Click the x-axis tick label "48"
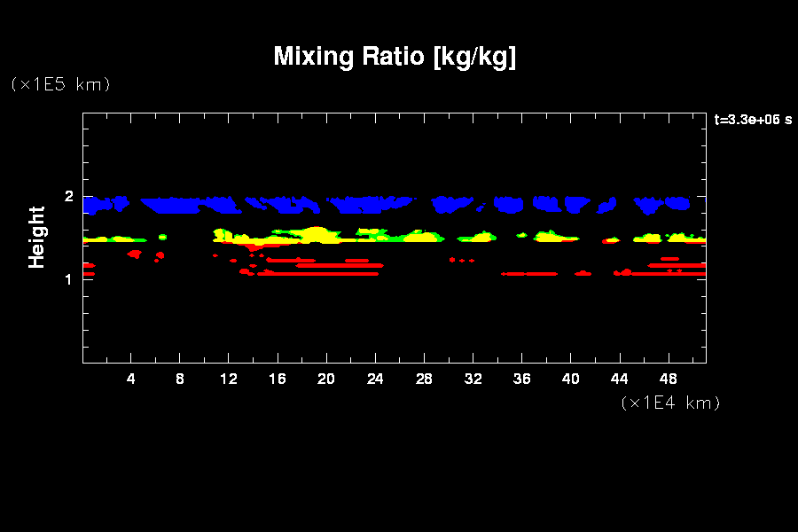 pyautogui.click(x=668, y=379)
